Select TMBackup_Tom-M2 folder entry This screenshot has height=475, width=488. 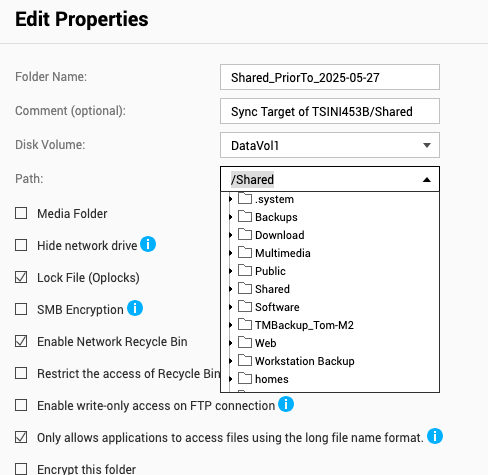304,325
